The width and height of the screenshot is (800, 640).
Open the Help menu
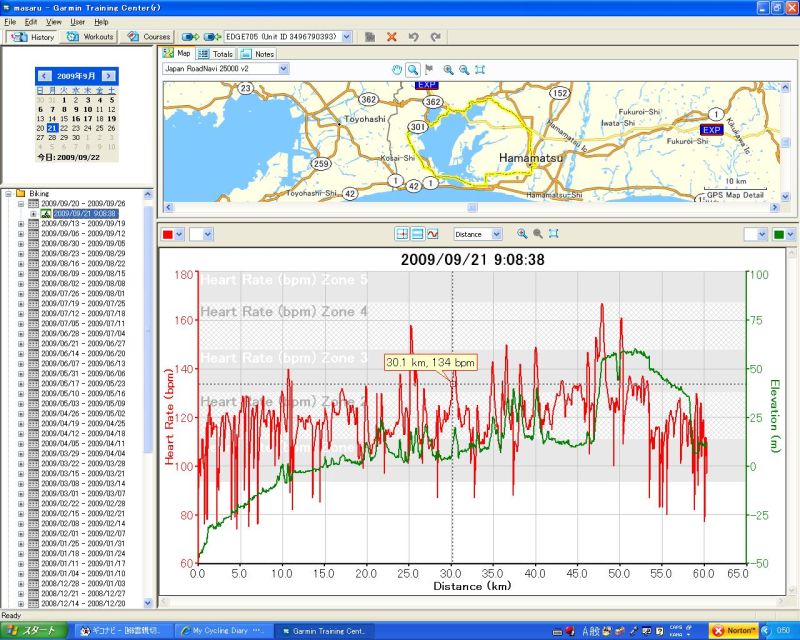click(101, 22)
